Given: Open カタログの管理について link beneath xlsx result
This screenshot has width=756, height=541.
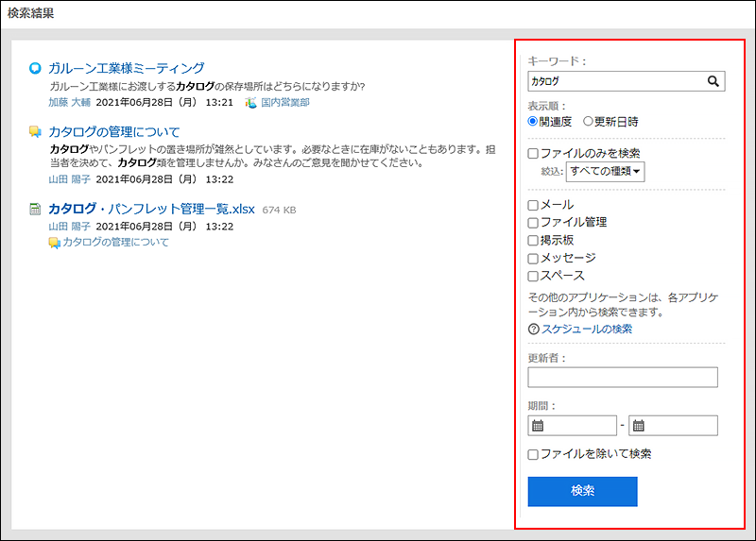Looking at the screenshot, I should tap(115, 243).
